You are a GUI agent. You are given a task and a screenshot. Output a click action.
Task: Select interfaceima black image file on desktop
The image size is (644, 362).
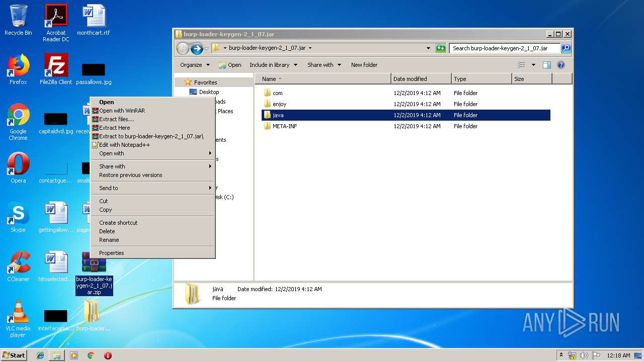point(56,320)
